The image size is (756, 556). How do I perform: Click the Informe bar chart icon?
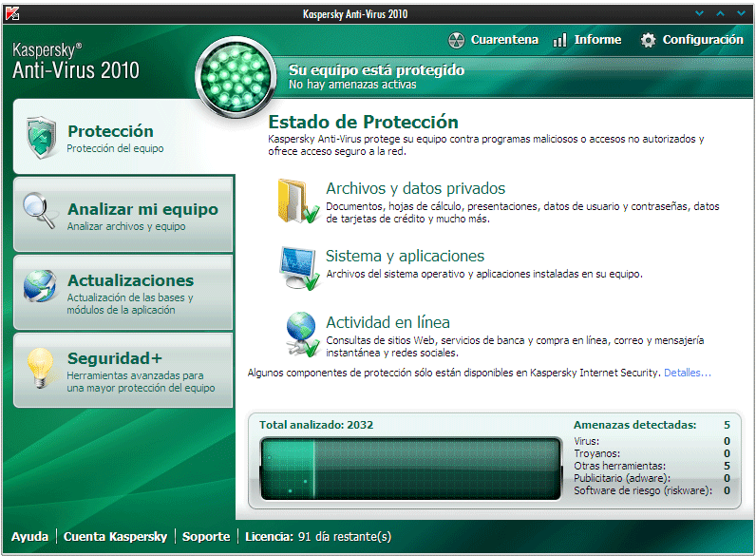[x=559, y=40]
